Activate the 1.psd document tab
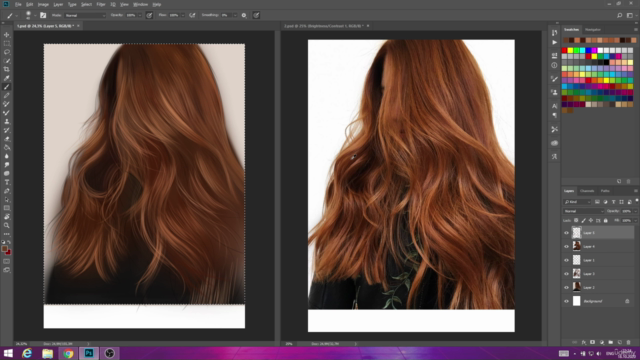Viewport: 640px width, 360px height. click(x=45, y=26)
